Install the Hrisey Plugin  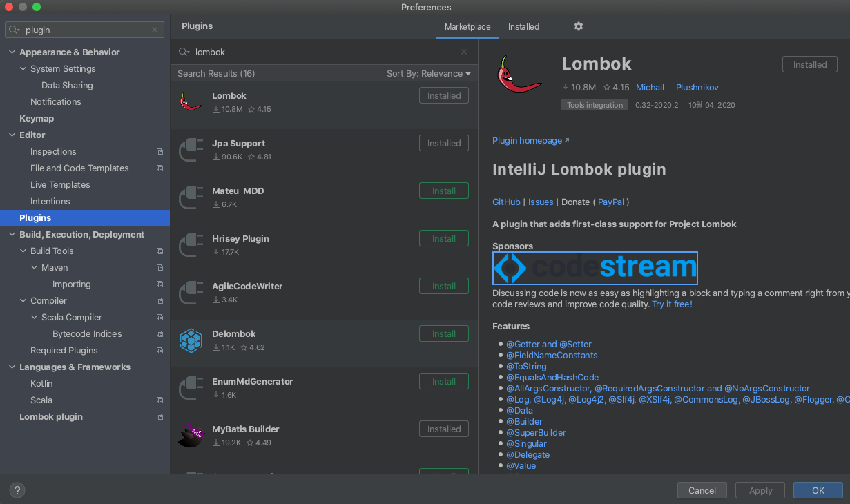click(444, 238)
